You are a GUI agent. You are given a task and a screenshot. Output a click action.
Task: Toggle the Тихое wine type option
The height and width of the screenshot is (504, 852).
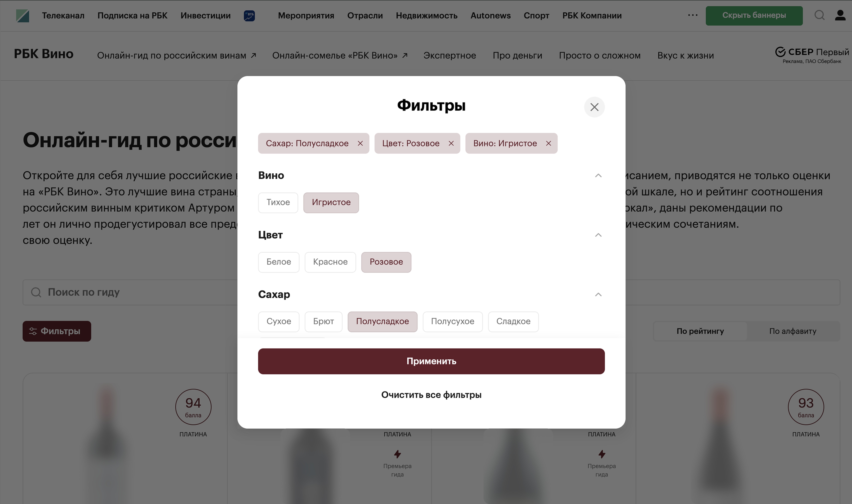tap(278, 202)
